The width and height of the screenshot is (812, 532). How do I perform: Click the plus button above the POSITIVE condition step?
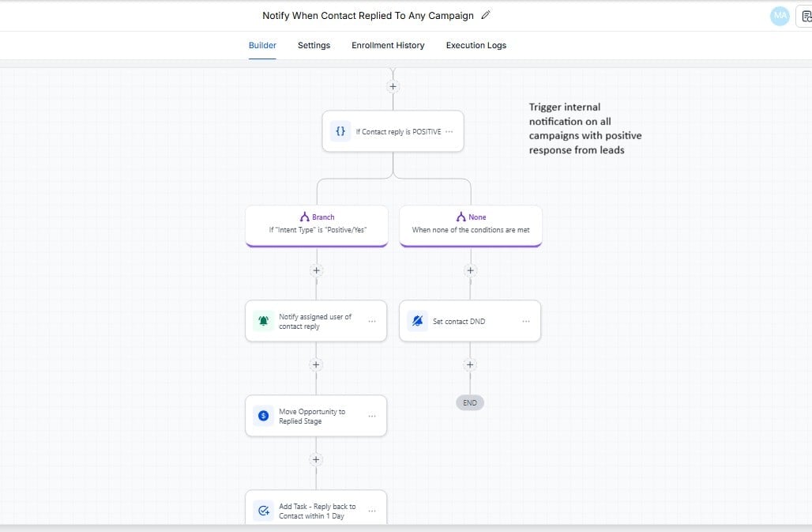(393, 85)
